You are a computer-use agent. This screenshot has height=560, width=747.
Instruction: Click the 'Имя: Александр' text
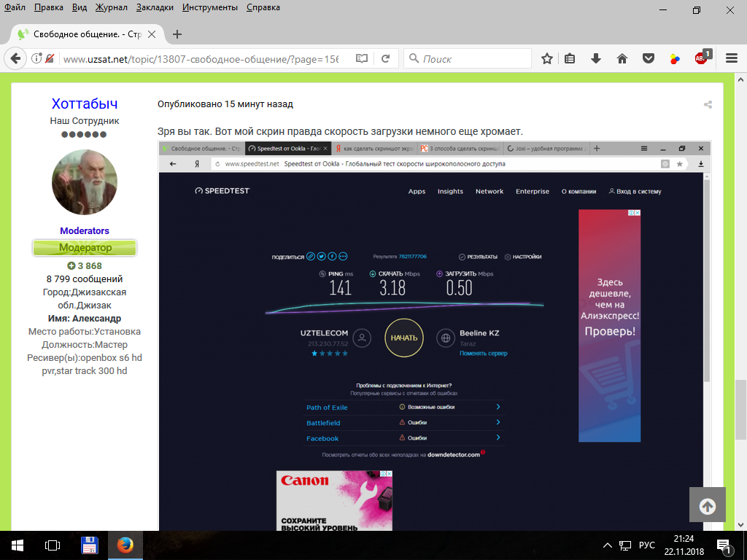click(x=85, y=319)
